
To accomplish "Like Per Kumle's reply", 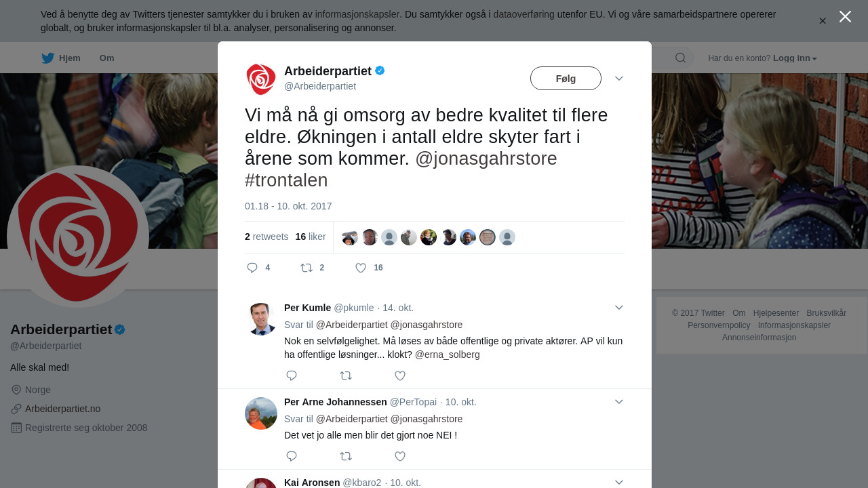I will [x=400, y=375].
